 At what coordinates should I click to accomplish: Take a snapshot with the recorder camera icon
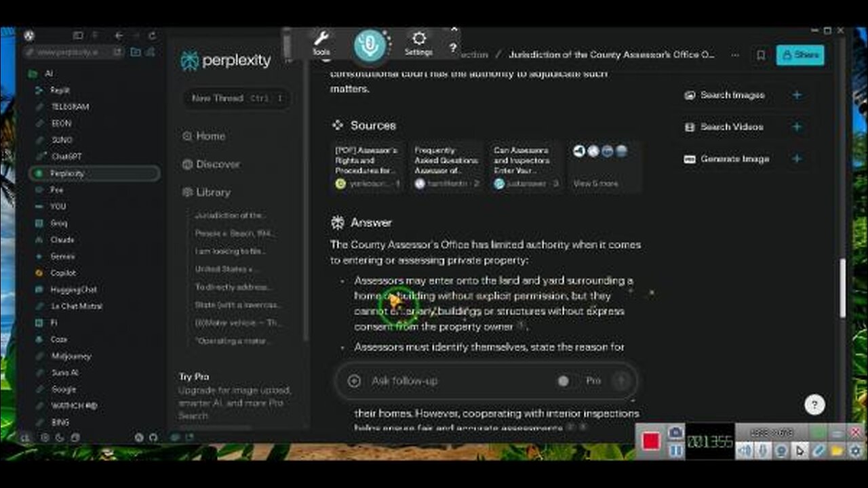pyautogui.click(x=675, y=432)
